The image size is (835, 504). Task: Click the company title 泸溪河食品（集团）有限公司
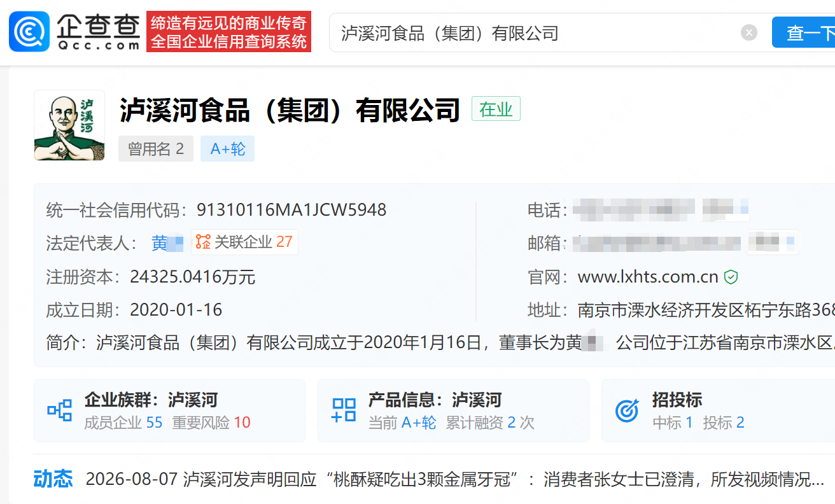pos(290,110)
